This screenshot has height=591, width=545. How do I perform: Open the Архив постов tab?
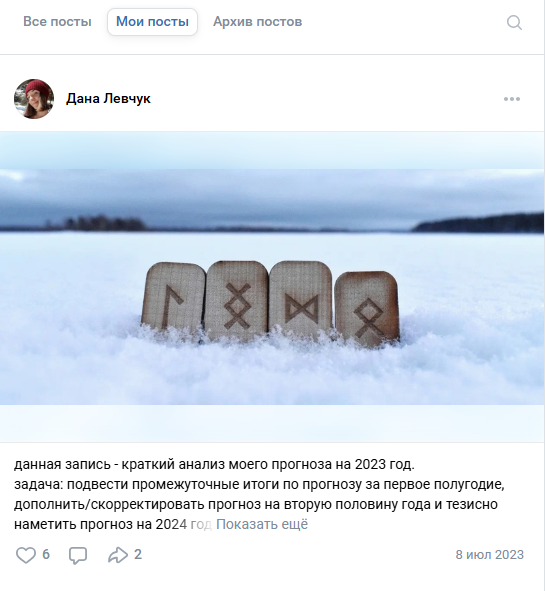[257, 21]
